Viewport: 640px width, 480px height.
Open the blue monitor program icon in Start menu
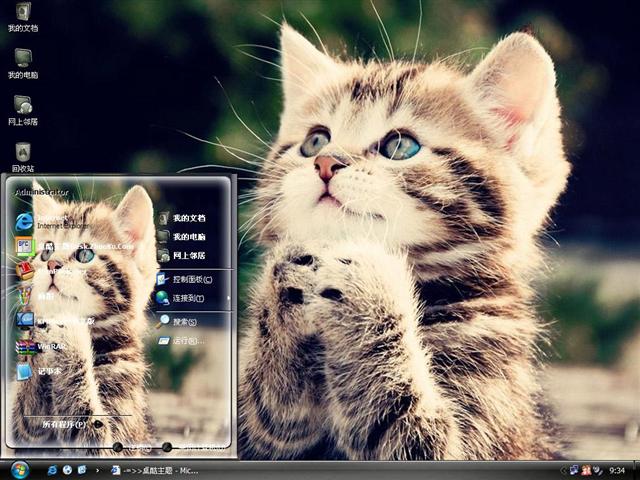click(x=24, y=321)
